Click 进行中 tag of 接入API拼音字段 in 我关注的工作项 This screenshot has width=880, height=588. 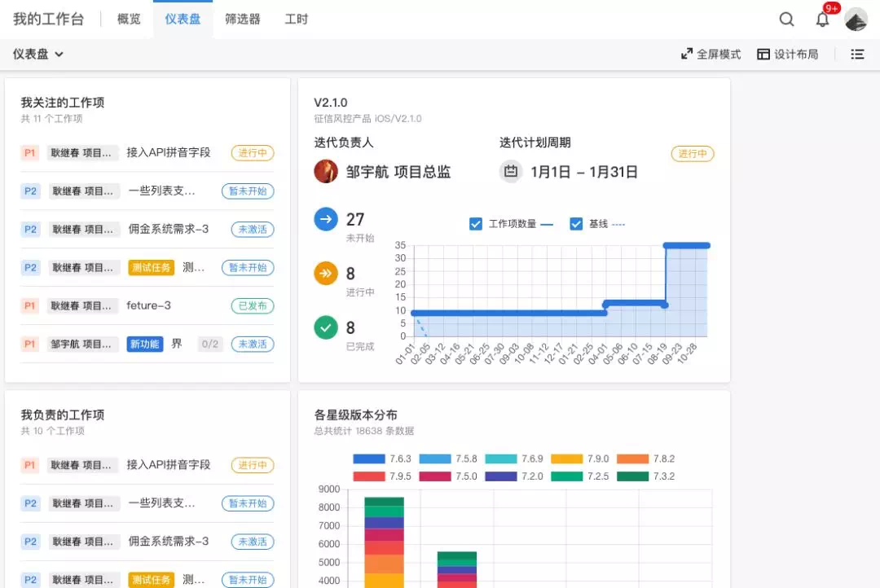[x=253, y=152]
